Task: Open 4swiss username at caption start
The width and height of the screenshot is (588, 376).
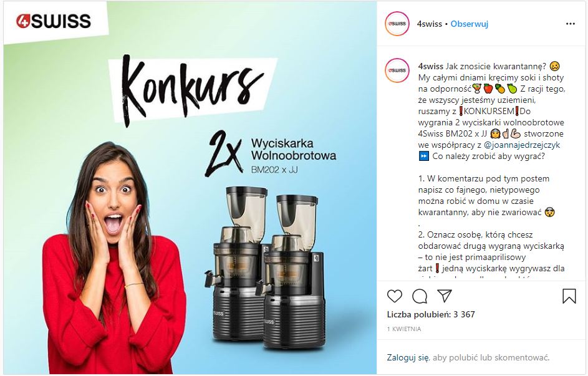Action: click(x=430, y=66)
